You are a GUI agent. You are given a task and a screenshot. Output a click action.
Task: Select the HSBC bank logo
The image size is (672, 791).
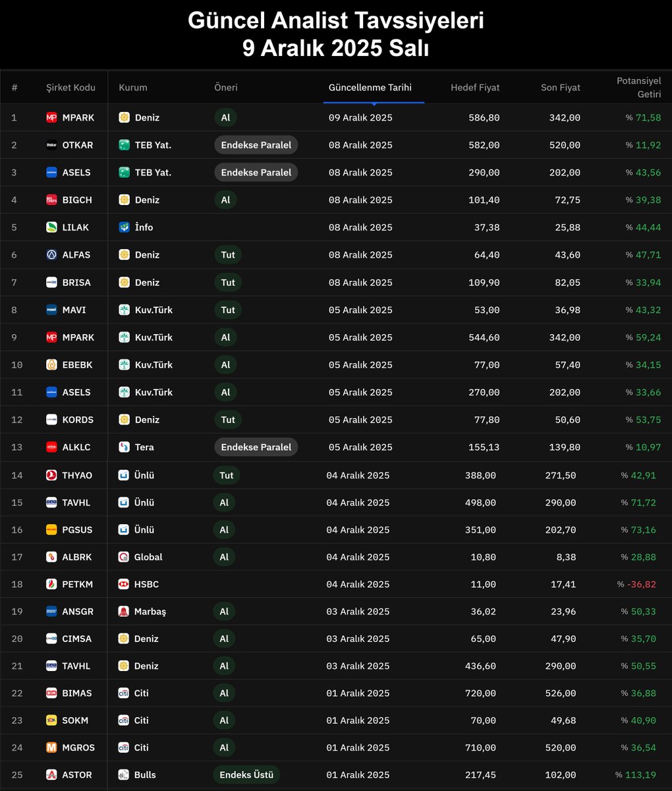[123, 585]
